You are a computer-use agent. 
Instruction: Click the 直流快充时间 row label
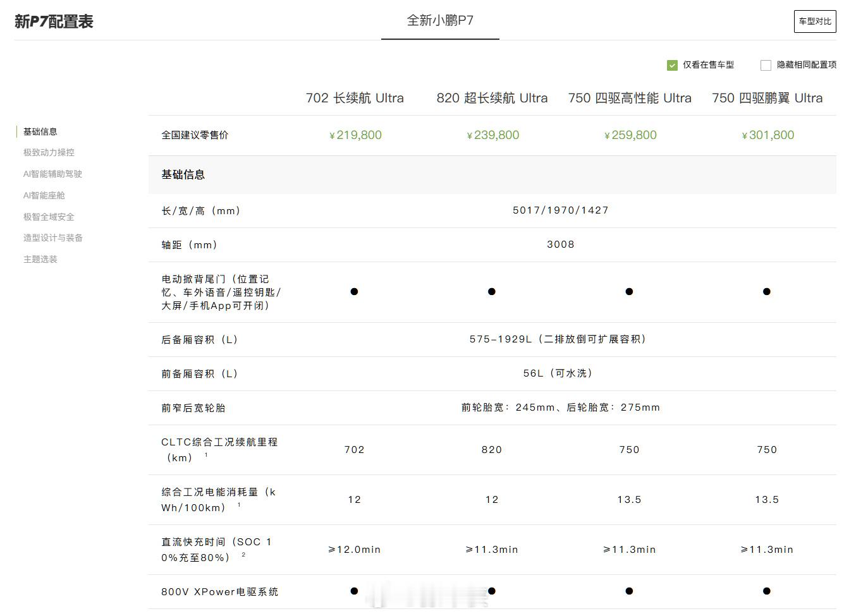[x=216, y=550]
